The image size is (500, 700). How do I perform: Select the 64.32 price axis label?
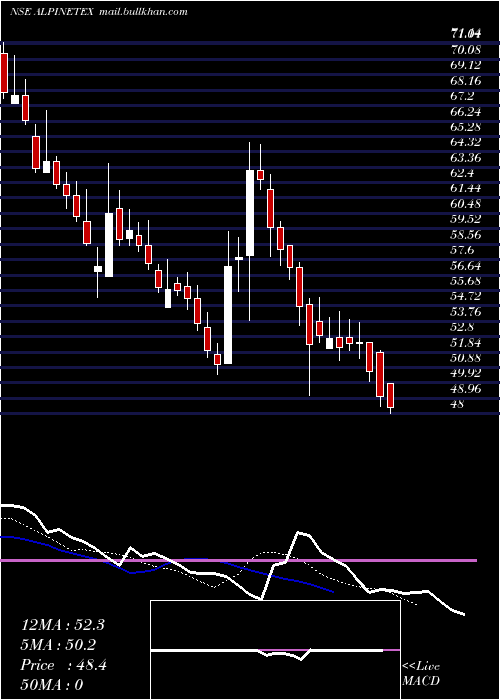coord(466,142)
